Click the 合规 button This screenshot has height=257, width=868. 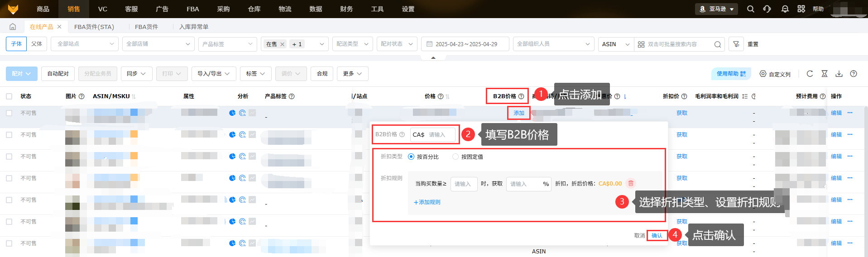tap(322, 73)
